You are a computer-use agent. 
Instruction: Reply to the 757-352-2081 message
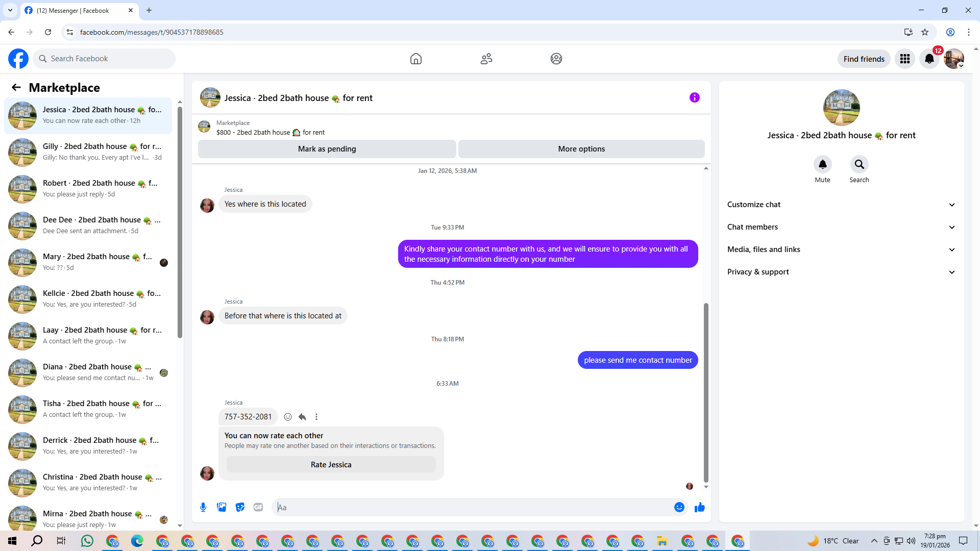[302, 417]
